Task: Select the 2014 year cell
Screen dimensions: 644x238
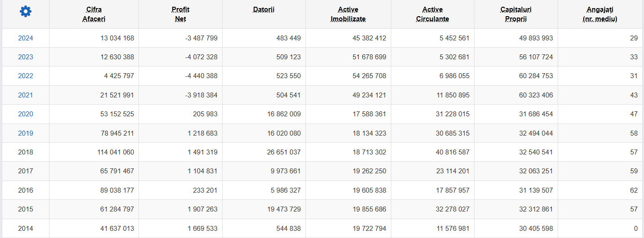Action: 26,229
